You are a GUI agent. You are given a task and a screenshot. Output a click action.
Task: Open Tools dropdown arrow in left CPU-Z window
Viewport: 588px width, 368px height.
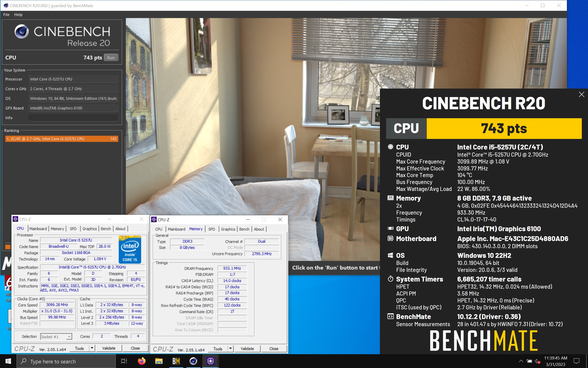92,348
